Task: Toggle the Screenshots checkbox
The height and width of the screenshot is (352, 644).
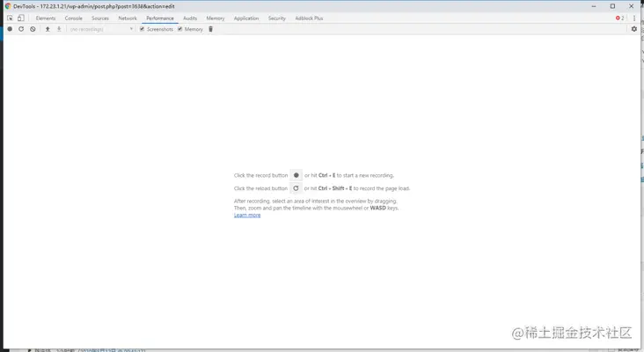Action: pos(143,29)
